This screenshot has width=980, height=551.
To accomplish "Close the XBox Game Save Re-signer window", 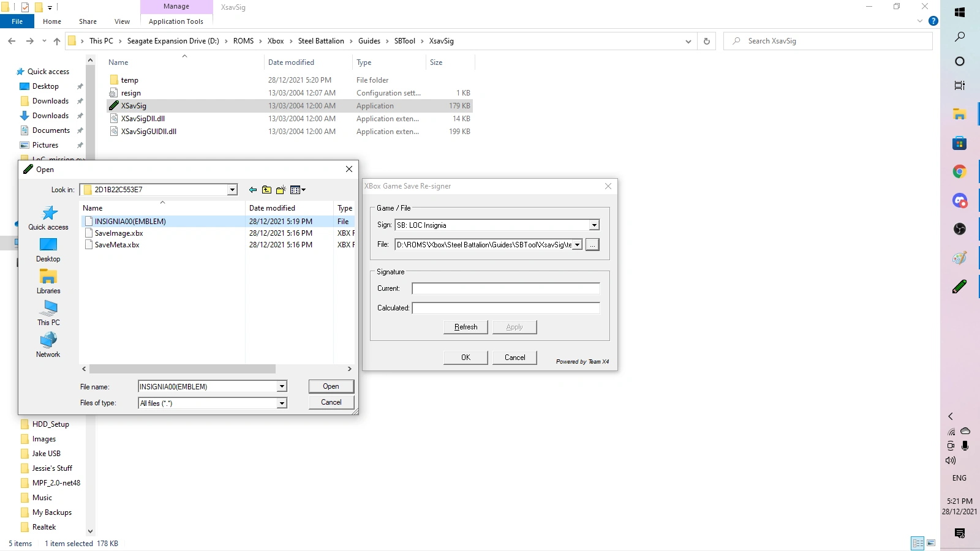I will click(x=608, y=186).
